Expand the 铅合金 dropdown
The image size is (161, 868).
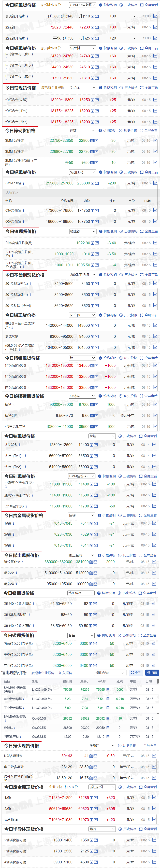point(83,88)
